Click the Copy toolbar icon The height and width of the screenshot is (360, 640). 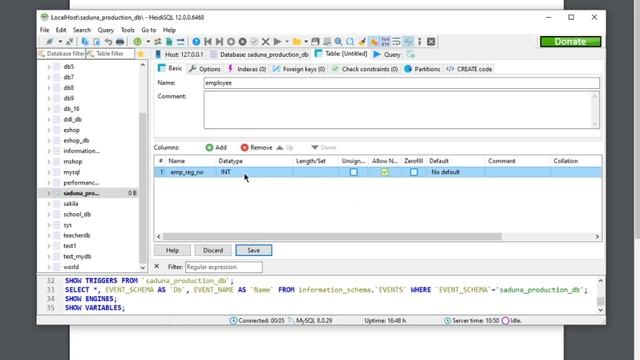click(85, 42)
